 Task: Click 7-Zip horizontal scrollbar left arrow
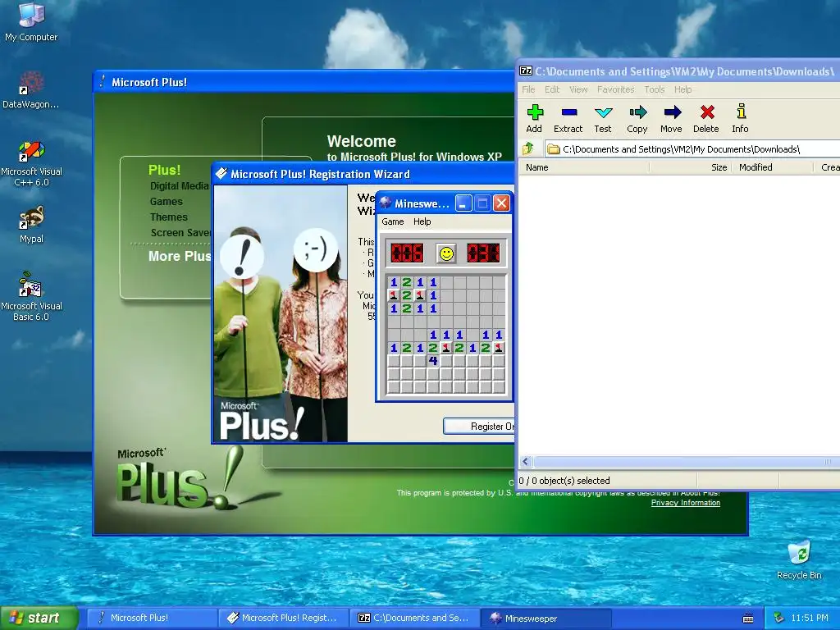526,462
